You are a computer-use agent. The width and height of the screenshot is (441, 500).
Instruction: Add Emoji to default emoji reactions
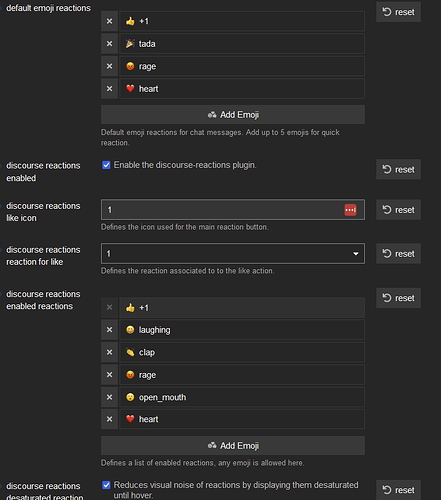[233, 115]
